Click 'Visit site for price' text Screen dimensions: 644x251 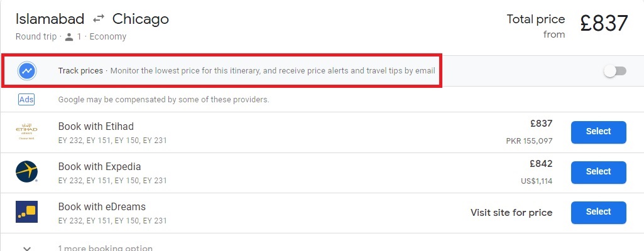(x=511, y=213)
